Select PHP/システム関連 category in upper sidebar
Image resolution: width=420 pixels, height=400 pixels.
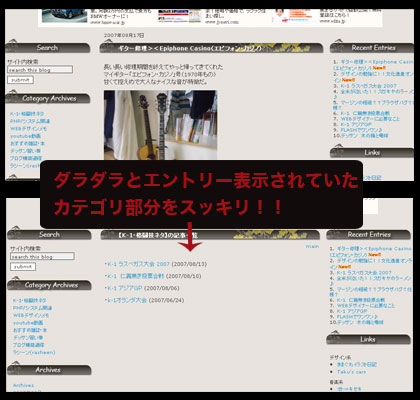point(30,121)
